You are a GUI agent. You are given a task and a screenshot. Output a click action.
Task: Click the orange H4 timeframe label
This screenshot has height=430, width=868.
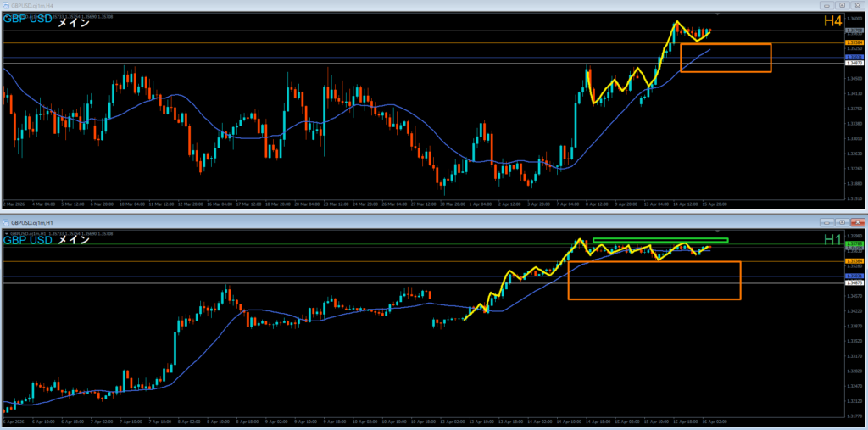pyautogui.click(x=832, y=21)
